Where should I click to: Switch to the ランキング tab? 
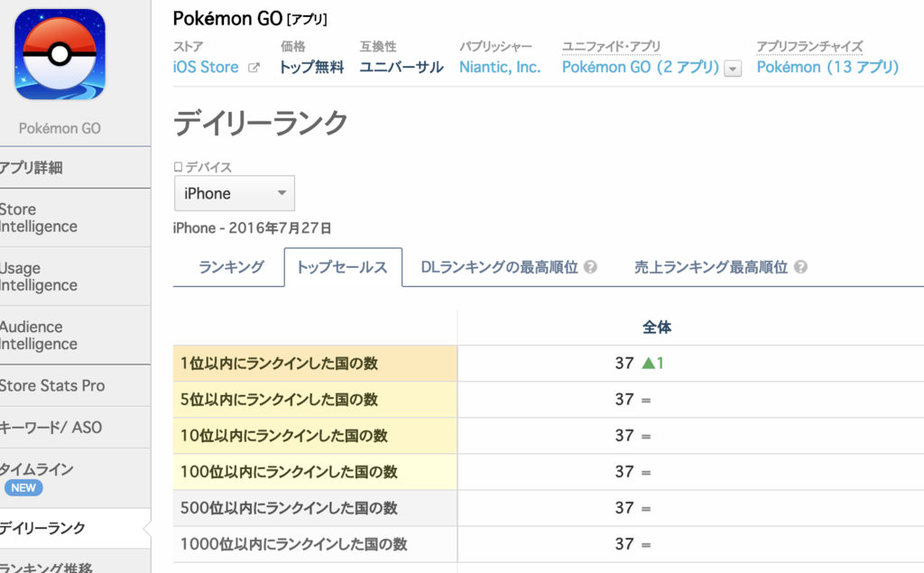pos(231,267)
